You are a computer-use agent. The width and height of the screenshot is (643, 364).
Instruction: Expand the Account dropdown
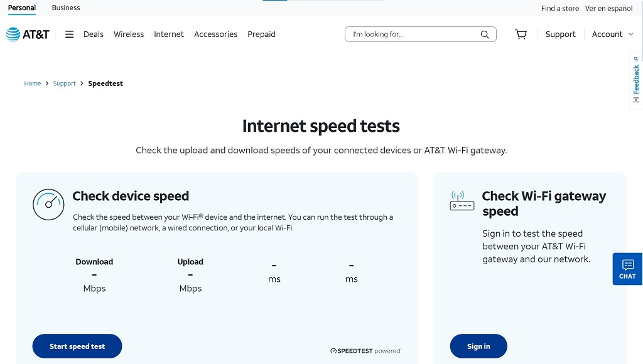[613, 35]
